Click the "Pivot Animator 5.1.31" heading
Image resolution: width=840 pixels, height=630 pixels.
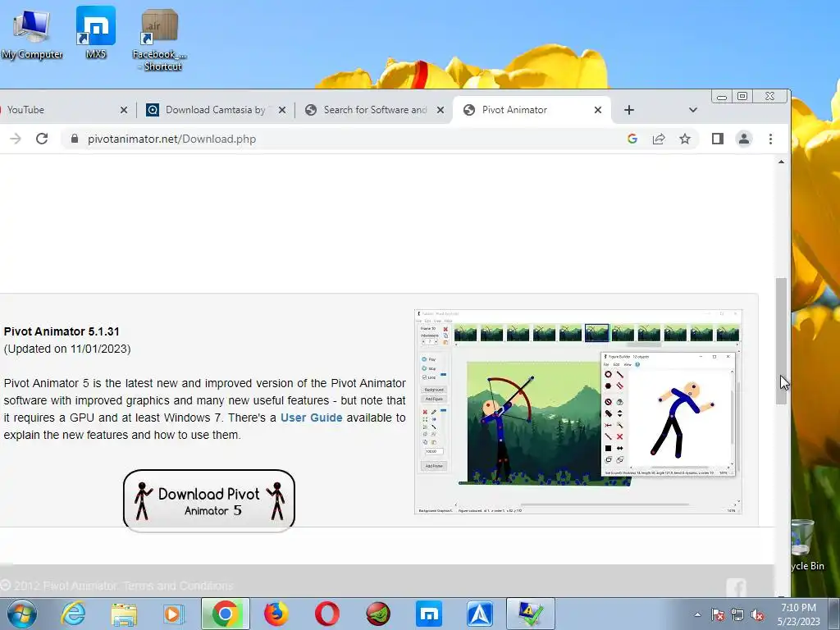[62, 331]
